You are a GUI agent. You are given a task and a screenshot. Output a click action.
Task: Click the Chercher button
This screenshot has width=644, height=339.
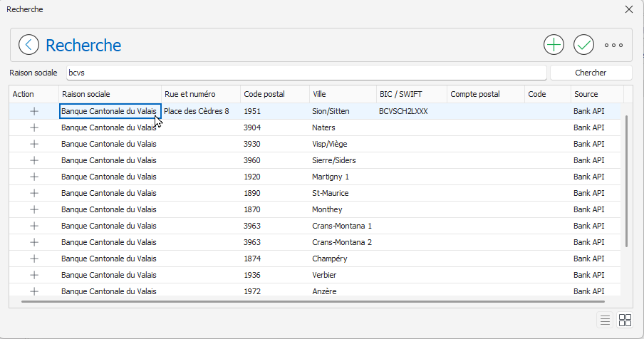click(x=591, y=73)
